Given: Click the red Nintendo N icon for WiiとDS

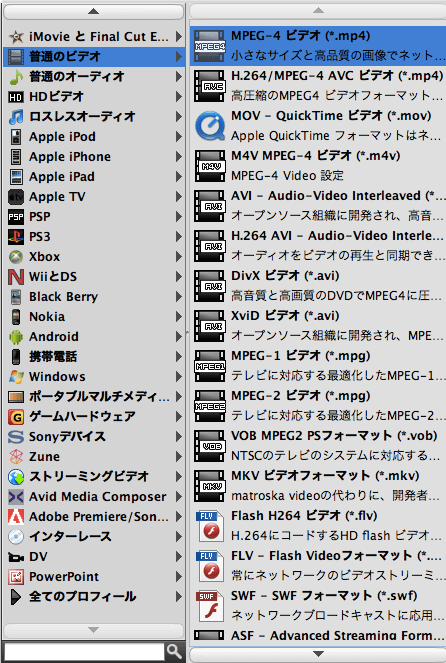Looking at the screenshot, I should [16, 277].
